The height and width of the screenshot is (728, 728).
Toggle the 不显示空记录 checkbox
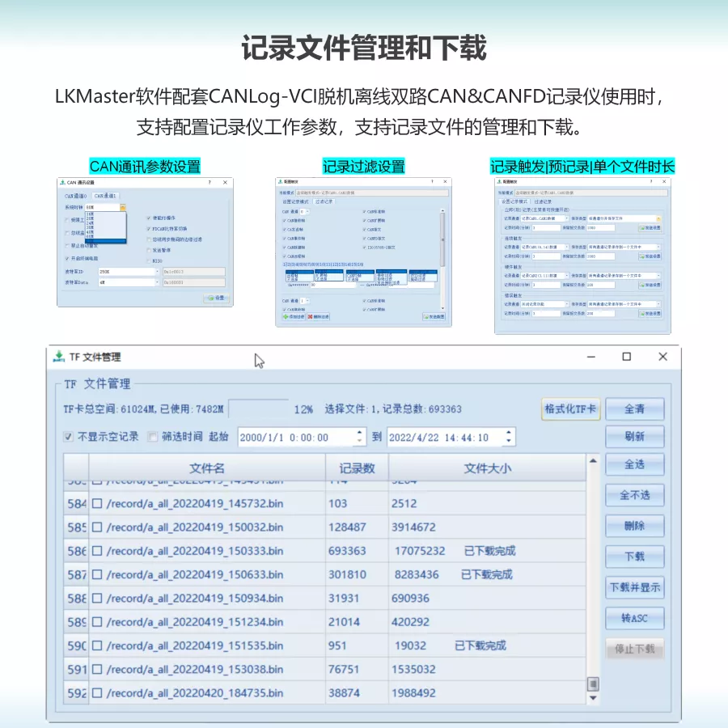68,437
